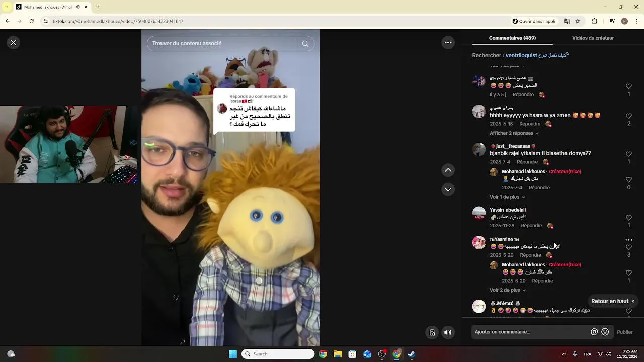This screenshot has width=644, height=362.
Task: Reply to Yassin_abedelali comment from 2025-11-28
Action: tap(531, 226)
